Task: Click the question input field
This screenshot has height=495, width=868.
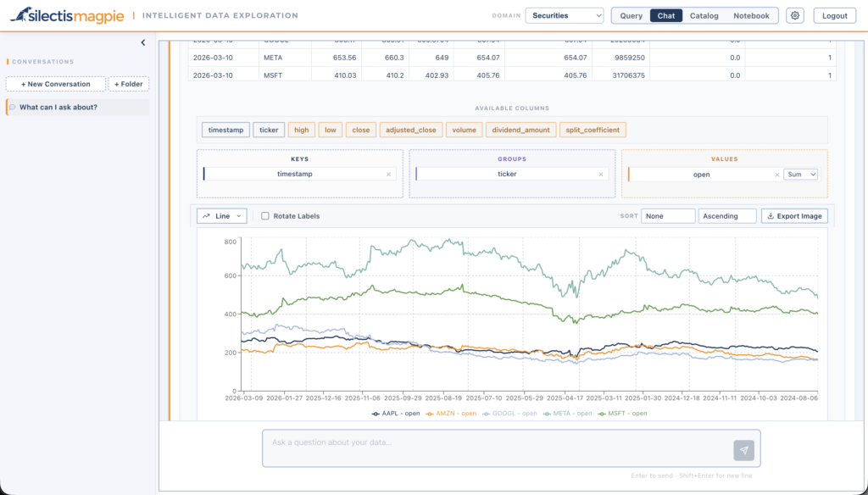Action: (x=498, y=448)
